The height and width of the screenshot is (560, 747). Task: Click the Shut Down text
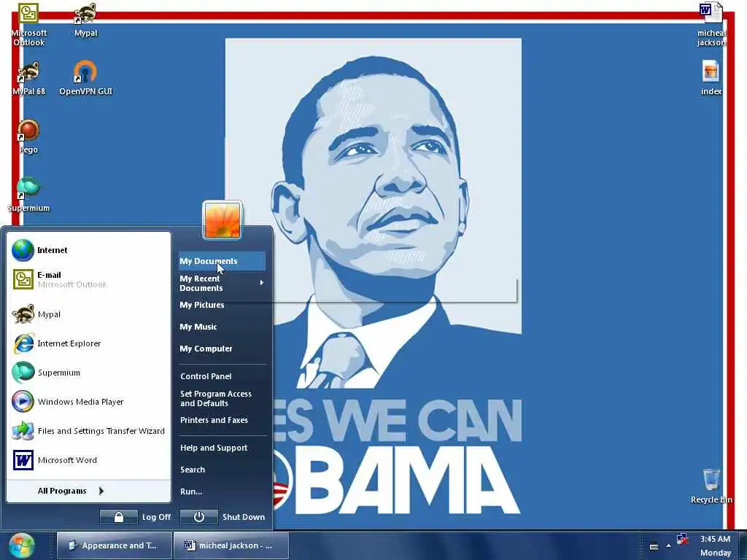tap(244, 517)
